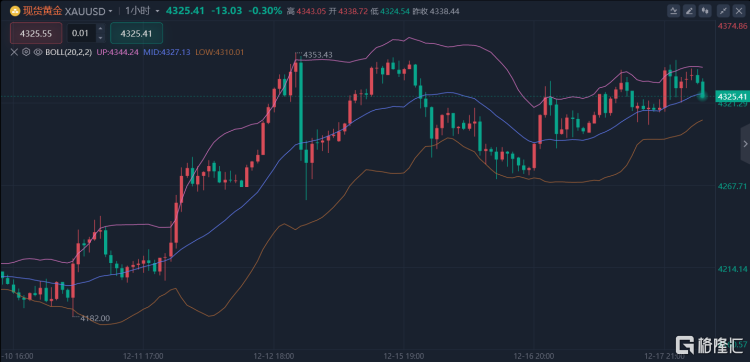Image resolution: width=750 pixels, height=362 pixels.
Task: Click the -0.30% change percentage
Action: click(x=265, y=11)
